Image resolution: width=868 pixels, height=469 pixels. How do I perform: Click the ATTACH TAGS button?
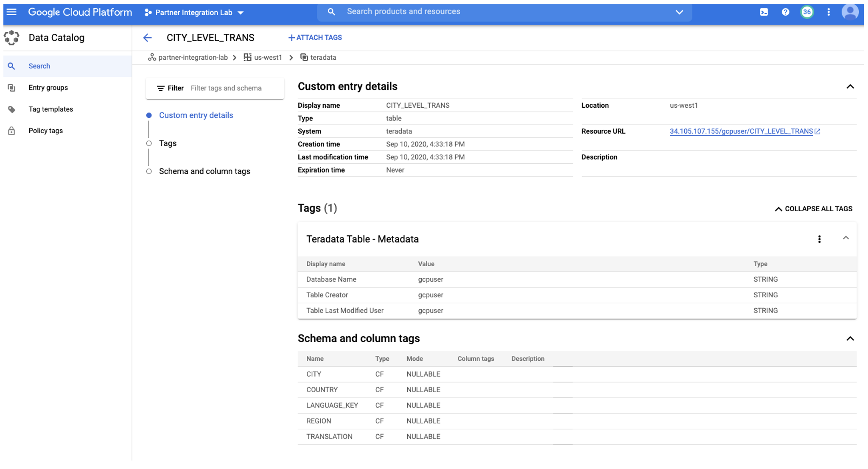(315, 38)
